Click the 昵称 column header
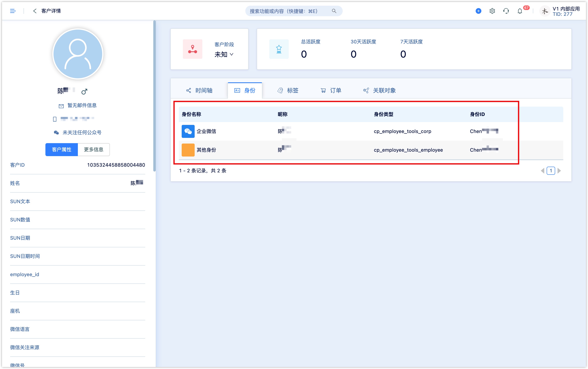 (x=282, y=114)
